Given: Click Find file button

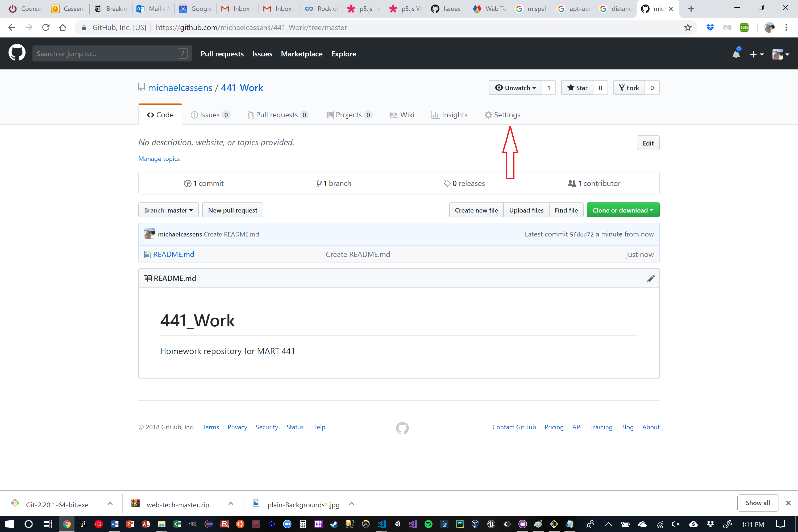Looking at the screenshot, I should [566, 210].
